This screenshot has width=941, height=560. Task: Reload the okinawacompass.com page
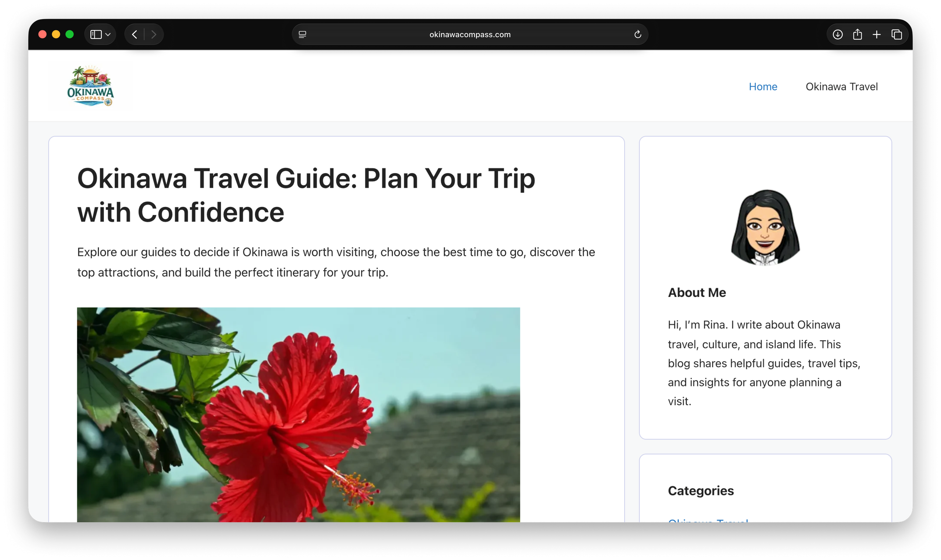[x=637, y=34]
